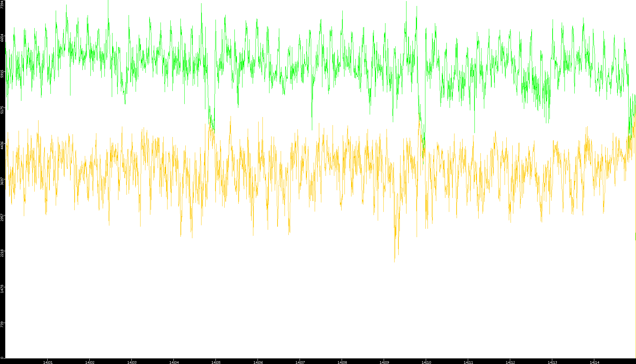636x364 pixels.
Task: Click the 14:07 time axis label
Action: coord(300,362)
